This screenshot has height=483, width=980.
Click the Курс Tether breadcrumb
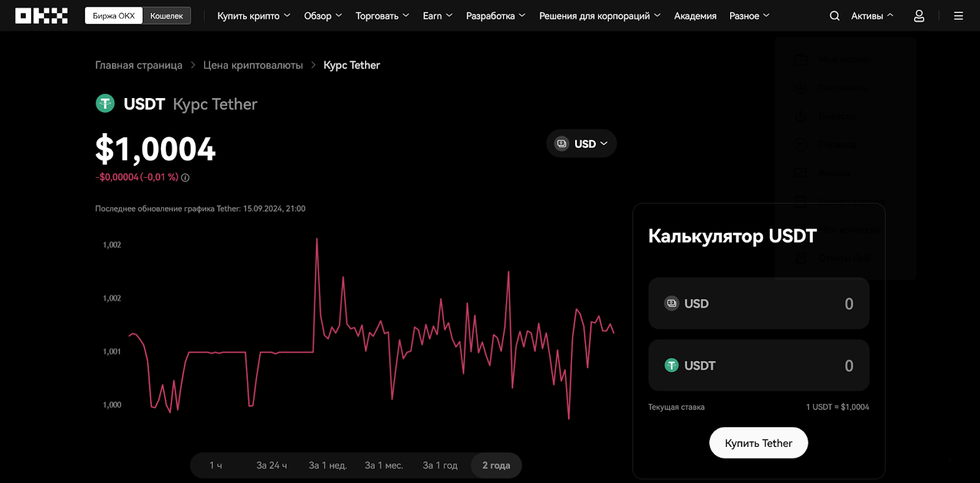point(352,65)
